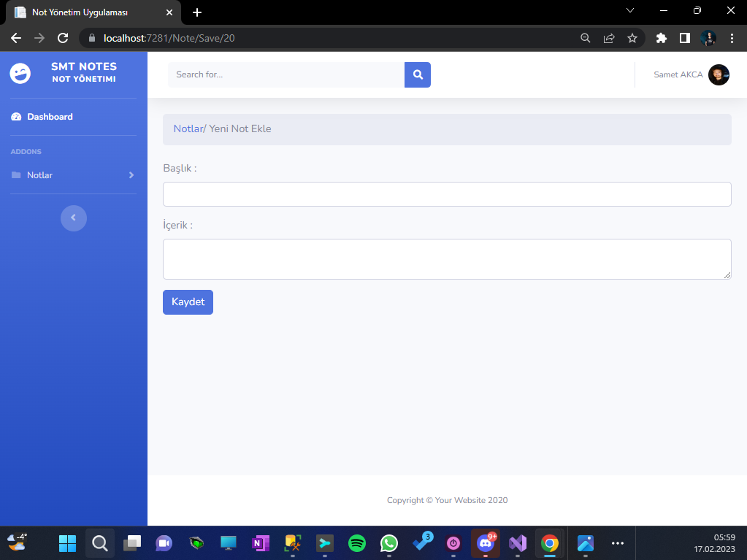Click the Kaydet save button
This screenshot has width=747, height=560.
pos(188,302)
